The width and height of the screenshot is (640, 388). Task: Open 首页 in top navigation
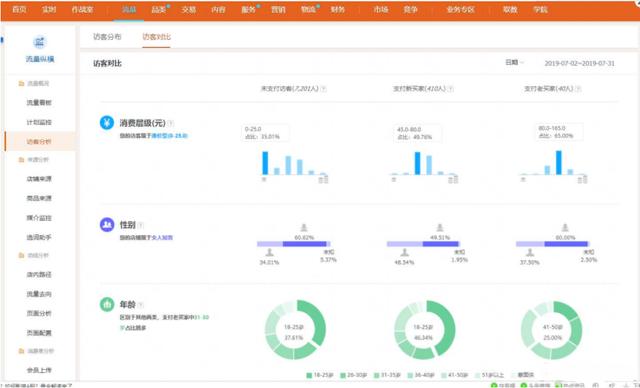(x=19, y=9)
